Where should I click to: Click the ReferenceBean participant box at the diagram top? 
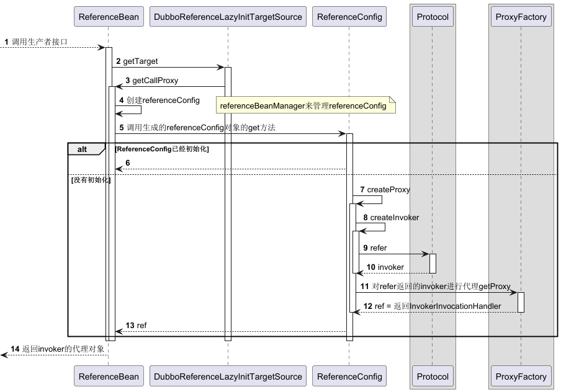point(109,17)
